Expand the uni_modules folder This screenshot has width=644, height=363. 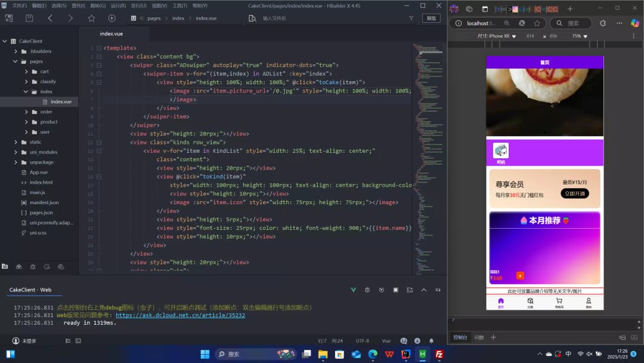[16, 152]
